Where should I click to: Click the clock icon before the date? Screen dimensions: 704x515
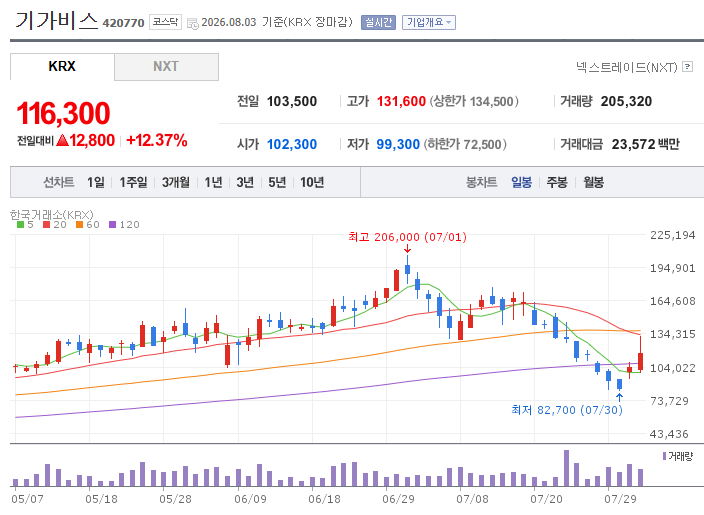coord(193,23)
